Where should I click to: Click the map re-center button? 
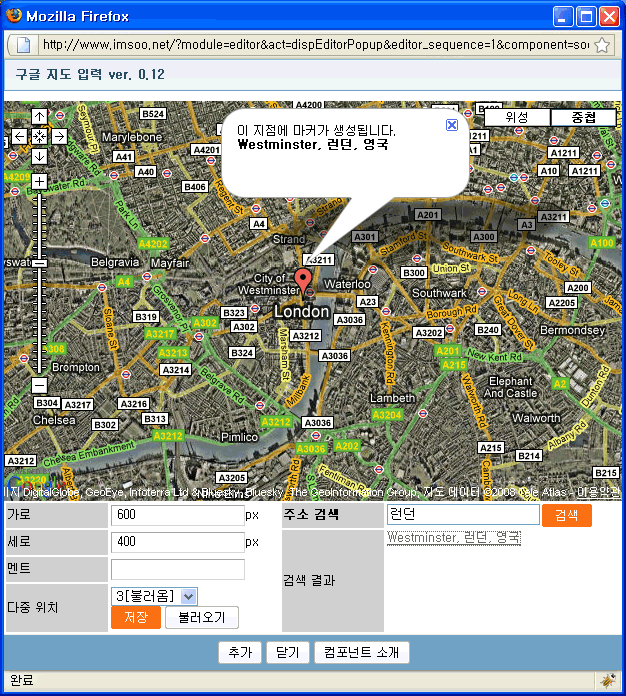click(x=40, y=136)
